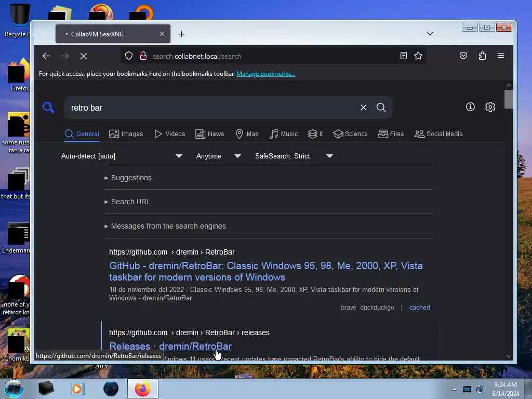This screenshot has width=532, height=399.
Task: Select the General search category
Action: (x=82, y=134)
